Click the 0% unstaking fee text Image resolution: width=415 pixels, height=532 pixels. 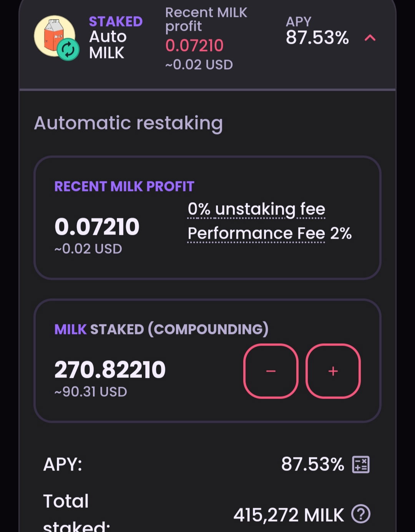(x=256, y=209)
